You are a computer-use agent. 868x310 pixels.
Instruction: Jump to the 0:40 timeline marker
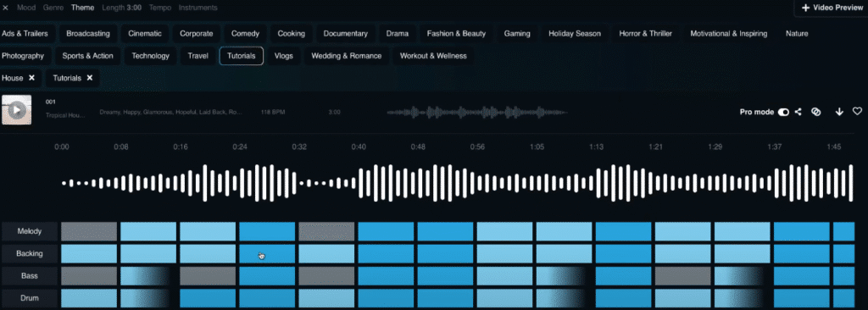coord(359,147)
